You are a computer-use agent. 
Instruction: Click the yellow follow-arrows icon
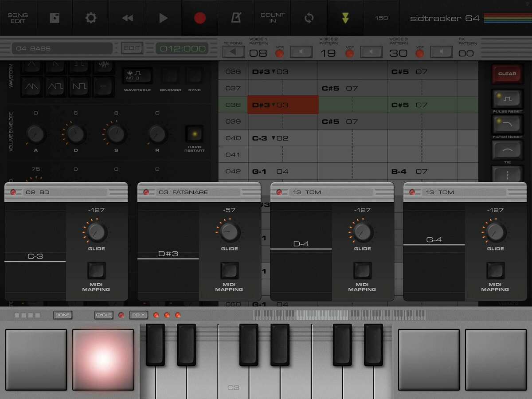345,18
